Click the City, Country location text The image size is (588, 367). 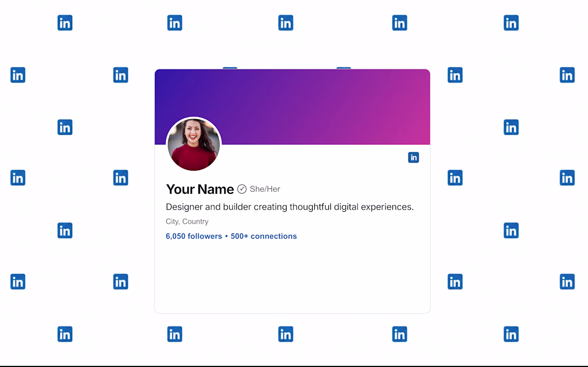187,221
